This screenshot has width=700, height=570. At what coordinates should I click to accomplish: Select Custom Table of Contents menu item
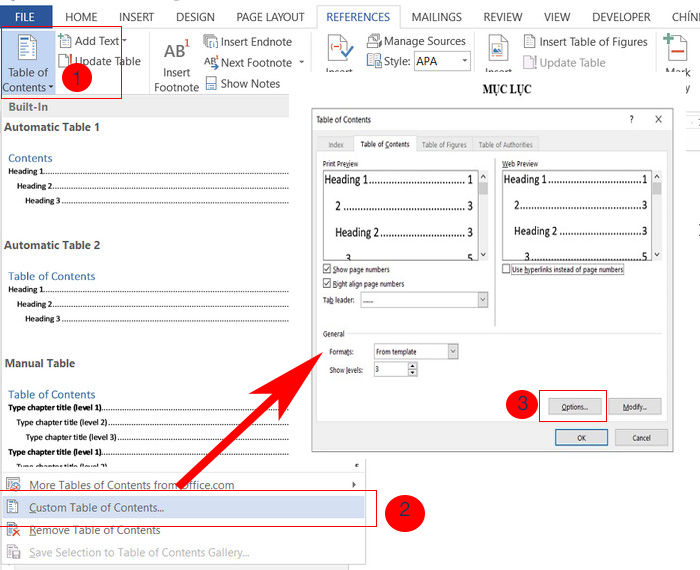point(97,507)
